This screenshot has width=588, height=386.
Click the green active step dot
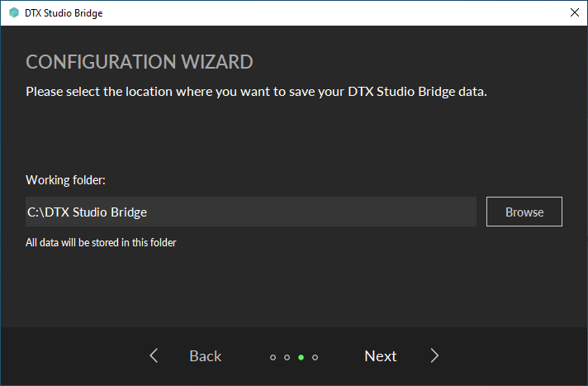(301, 357)
